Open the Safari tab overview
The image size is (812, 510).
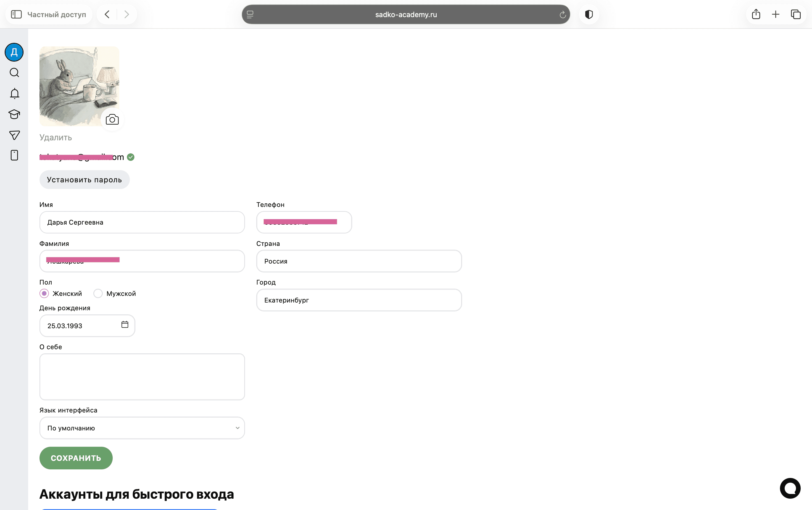click(x=795, y=14)
